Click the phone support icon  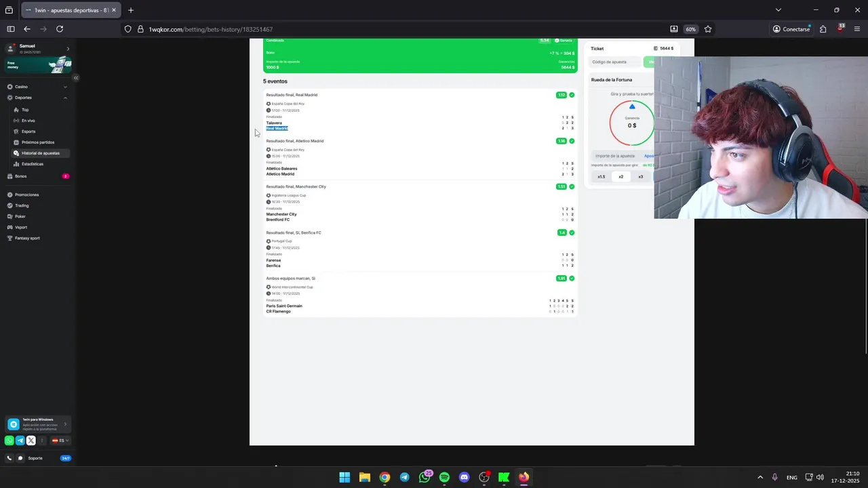9,458
